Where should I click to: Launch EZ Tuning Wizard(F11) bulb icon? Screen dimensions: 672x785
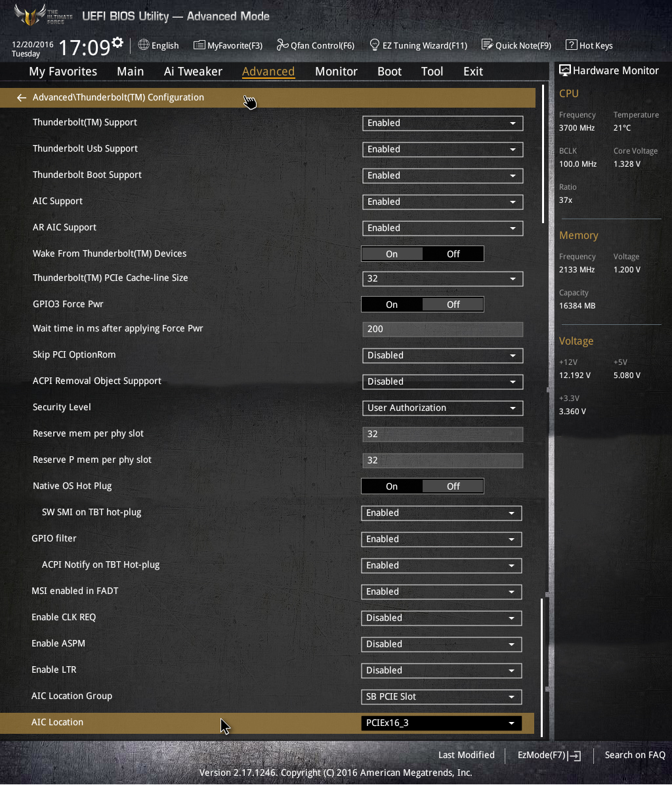point(374,45)
